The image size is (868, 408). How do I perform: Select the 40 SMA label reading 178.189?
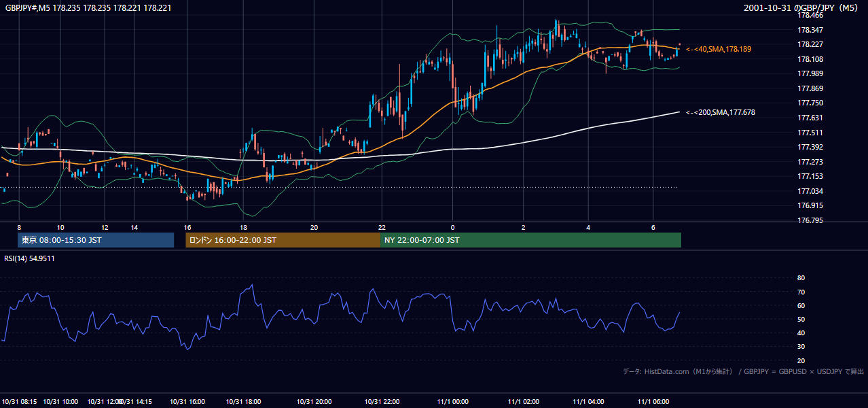pyautogui.click(x=719, y=49)
